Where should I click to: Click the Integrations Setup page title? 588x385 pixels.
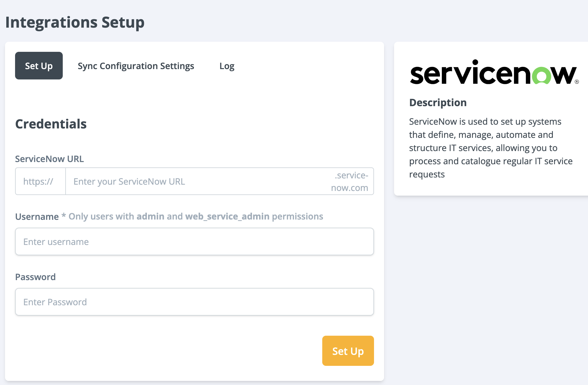75,22
